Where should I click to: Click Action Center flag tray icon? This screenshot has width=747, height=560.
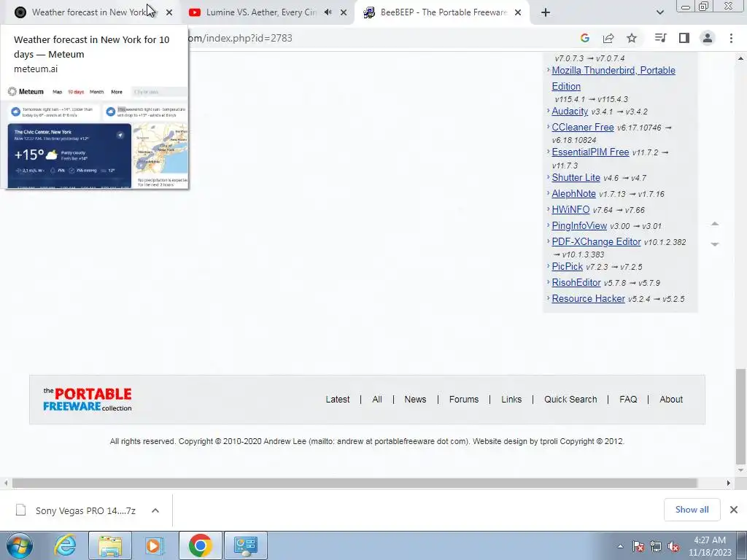(x=638, y=546)
